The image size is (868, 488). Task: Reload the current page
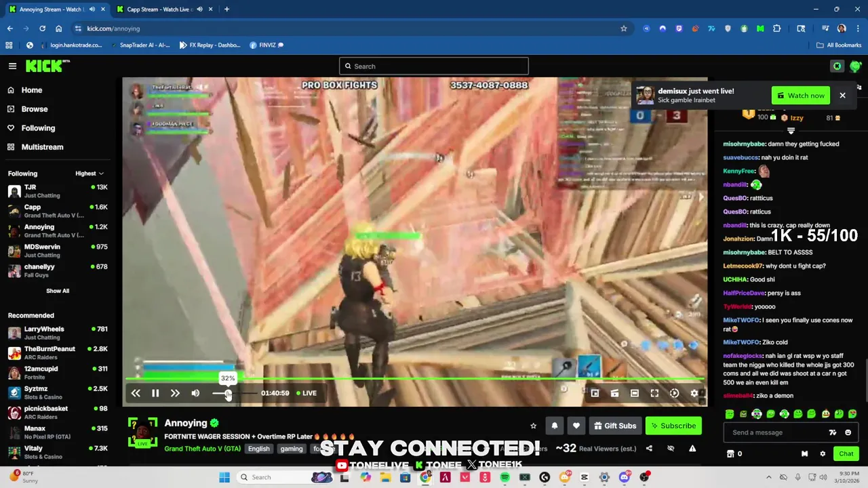click(x=42, y=28)
